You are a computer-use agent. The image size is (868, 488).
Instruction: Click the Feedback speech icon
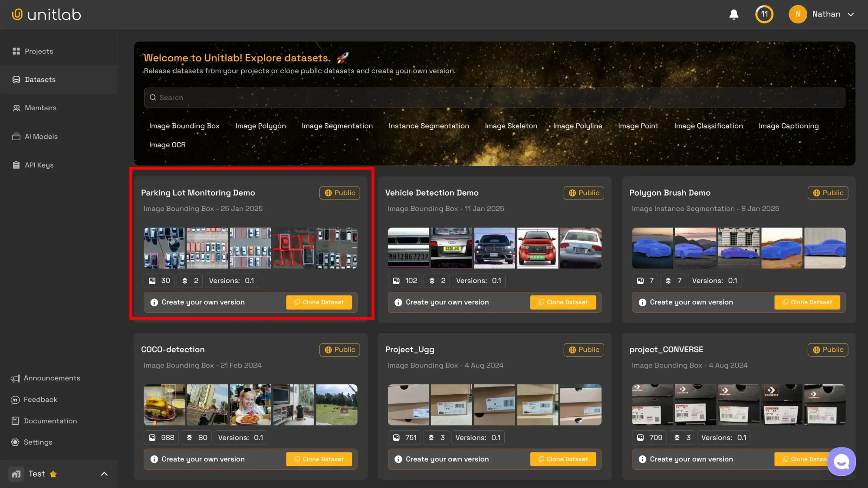click(x=15, y=400)
